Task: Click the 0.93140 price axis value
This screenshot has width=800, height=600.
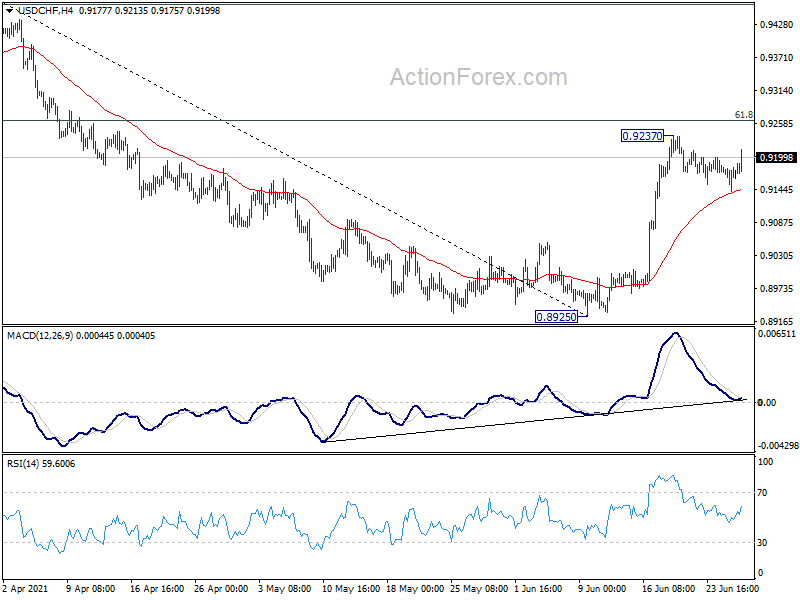Action: point(777,91)
